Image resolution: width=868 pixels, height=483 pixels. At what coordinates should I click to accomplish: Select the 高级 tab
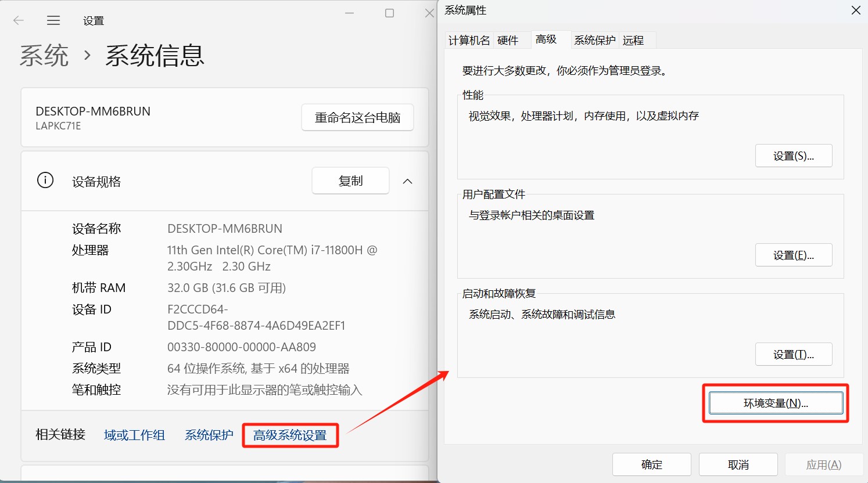pos(546,39)
